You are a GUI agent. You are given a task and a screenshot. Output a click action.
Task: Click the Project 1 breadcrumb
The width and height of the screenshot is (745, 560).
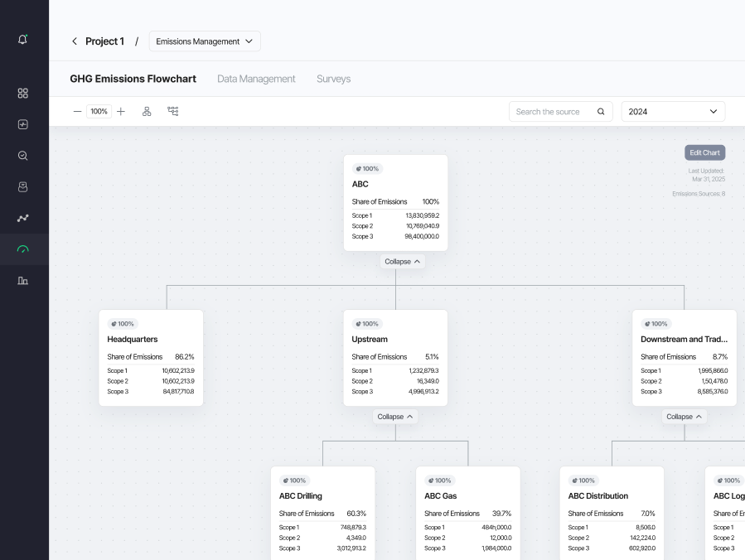pos(104,41)
